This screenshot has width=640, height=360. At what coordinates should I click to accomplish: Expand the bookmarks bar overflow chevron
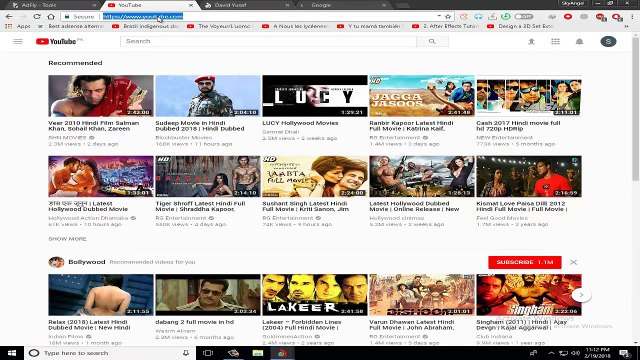pyautogui.click(x=627, y=26)
